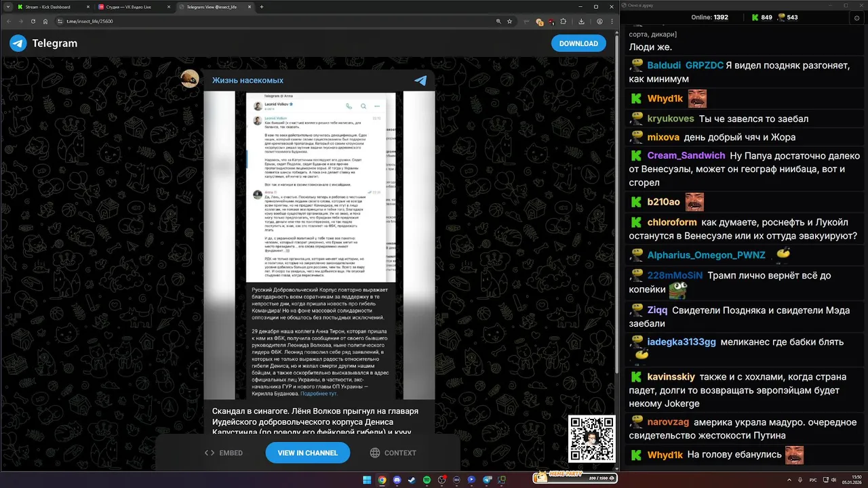
Task: Go back in browser history
Action: (x=8, y=22)
